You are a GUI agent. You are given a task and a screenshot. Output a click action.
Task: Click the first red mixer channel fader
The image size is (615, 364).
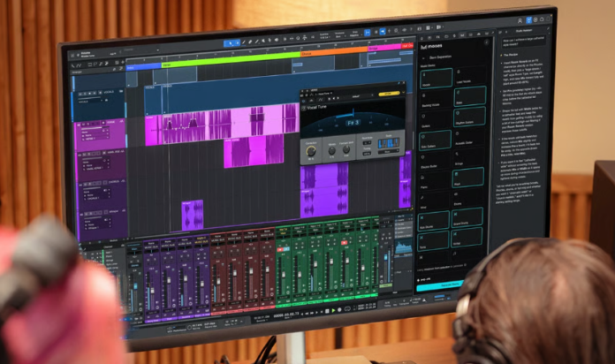(218, 281)
